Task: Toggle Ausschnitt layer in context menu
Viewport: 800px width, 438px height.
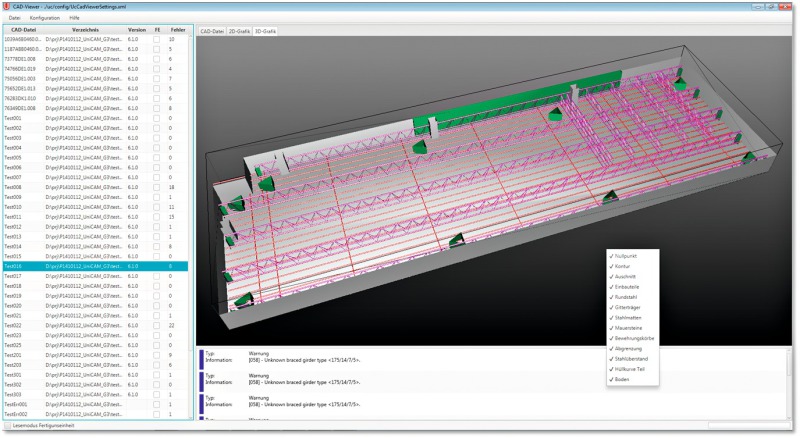Action: 633,276
